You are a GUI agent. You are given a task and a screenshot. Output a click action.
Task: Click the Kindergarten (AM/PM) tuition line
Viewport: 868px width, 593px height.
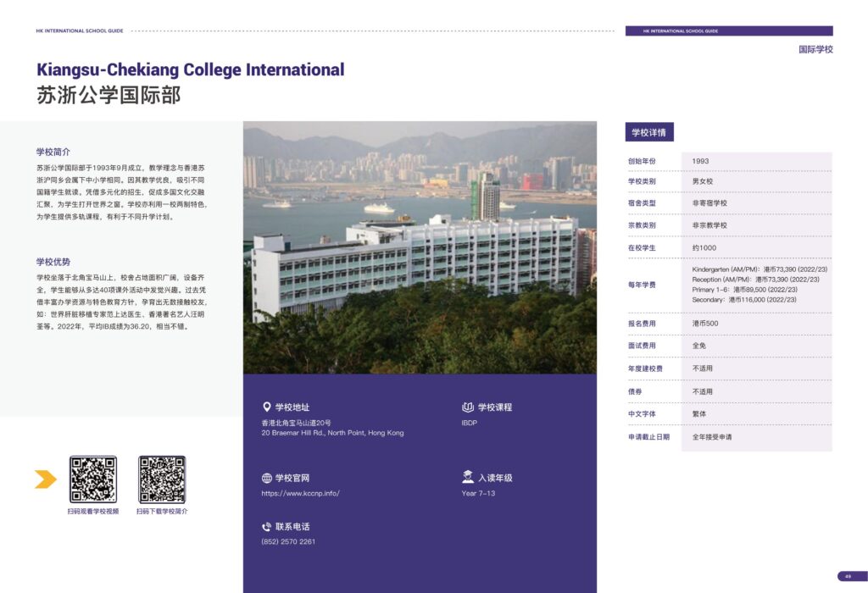(759, 269)
